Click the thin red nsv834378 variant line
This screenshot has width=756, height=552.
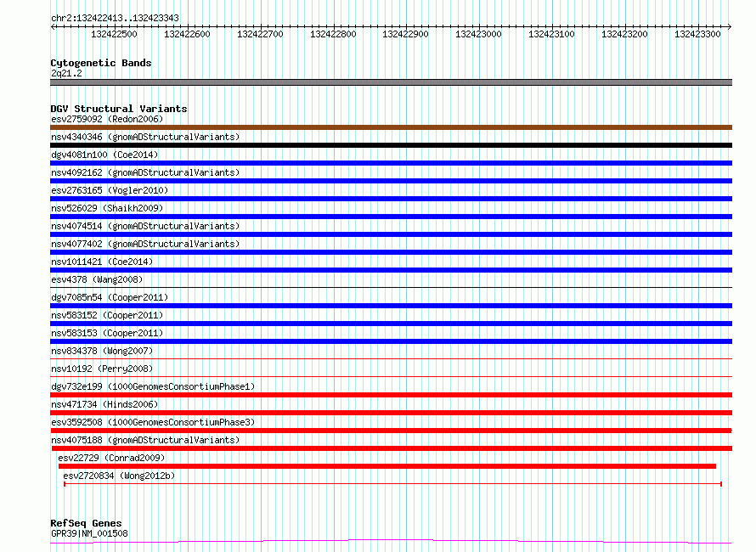(x=391, y=359)
